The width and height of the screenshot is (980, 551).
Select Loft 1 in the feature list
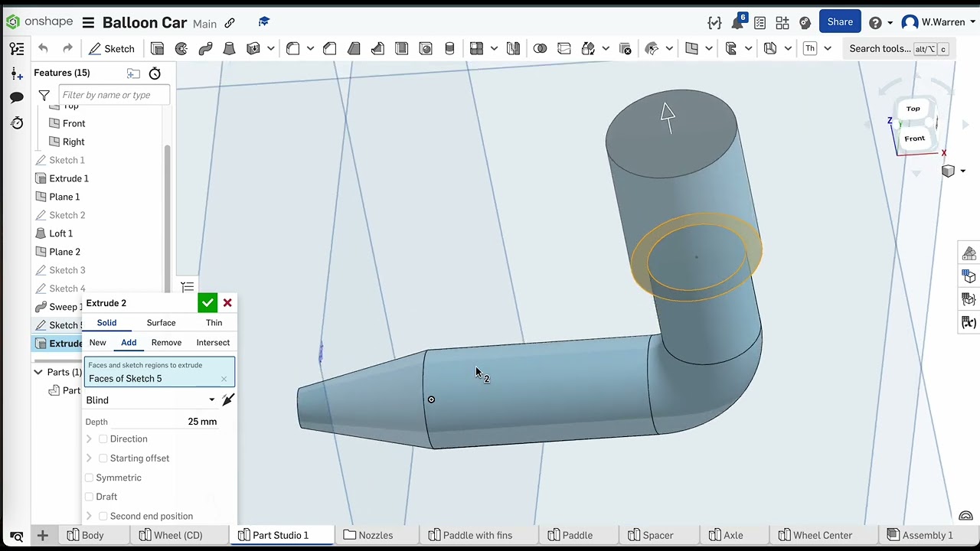point(61,233)
